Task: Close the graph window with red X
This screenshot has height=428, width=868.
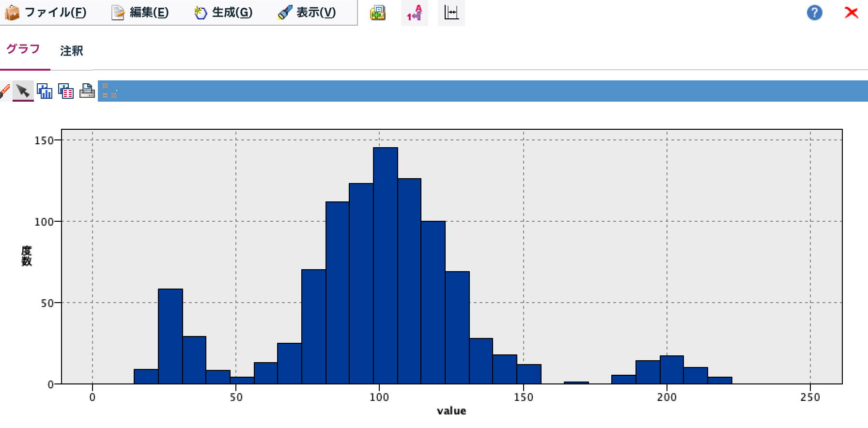Action: point(851,13)
